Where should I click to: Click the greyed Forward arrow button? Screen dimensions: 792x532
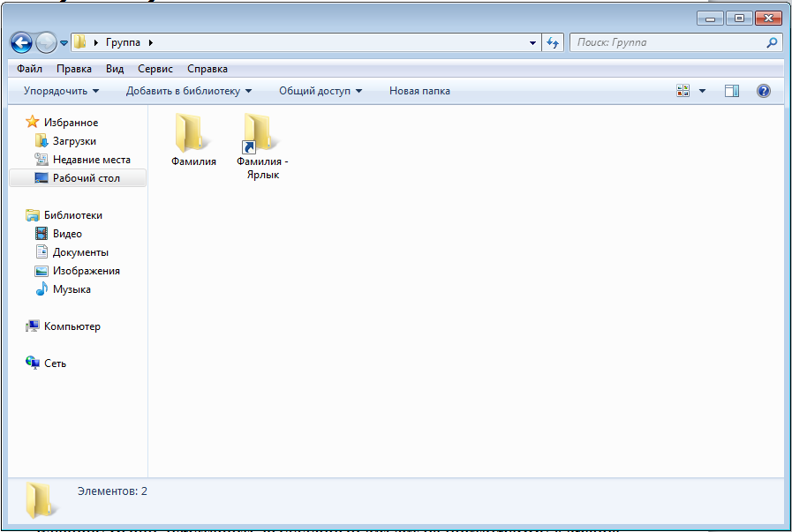(x=47, y=43)
